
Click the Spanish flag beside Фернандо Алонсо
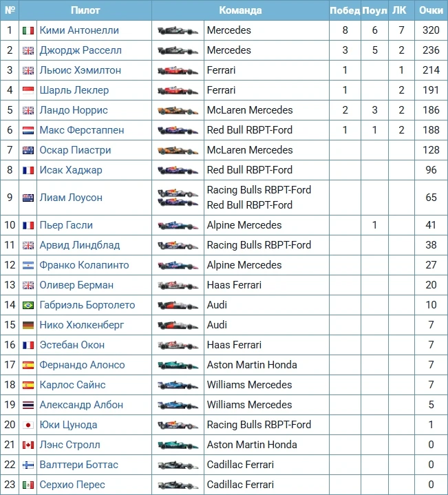(28, 366)
